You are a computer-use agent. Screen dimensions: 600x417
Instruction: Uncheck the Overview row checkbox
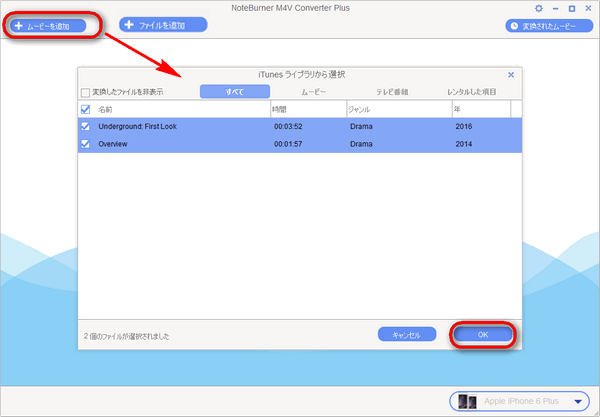[85, 144]
